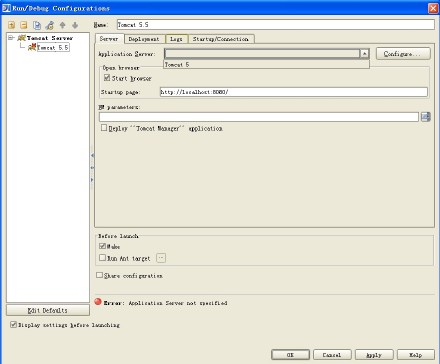Switch to the Server tab
This screenshot has width=440, height=364.
click(109, 39)
